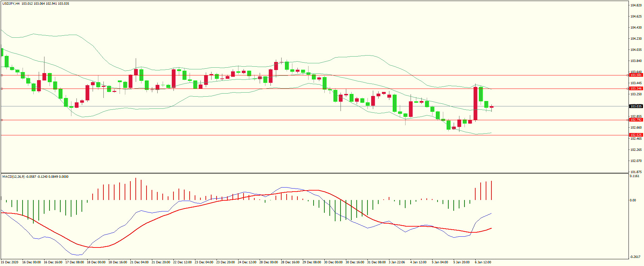The image size is (644, 266).
Task: Click left handle of 103.346 horizontal line
Action: (2, 89)
